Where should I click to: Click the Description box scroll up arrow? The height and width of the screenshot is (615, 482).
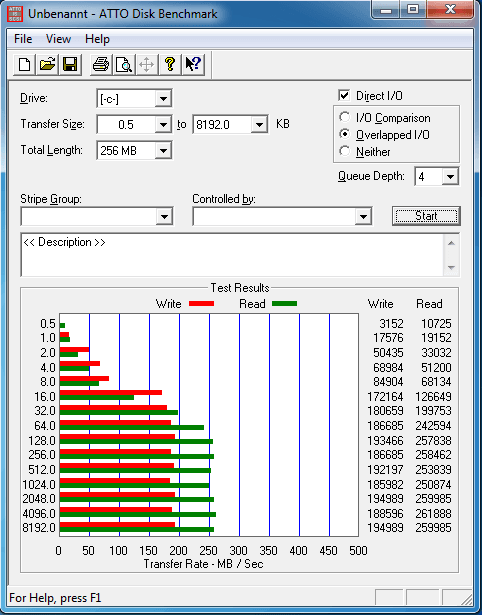point(451,244)
